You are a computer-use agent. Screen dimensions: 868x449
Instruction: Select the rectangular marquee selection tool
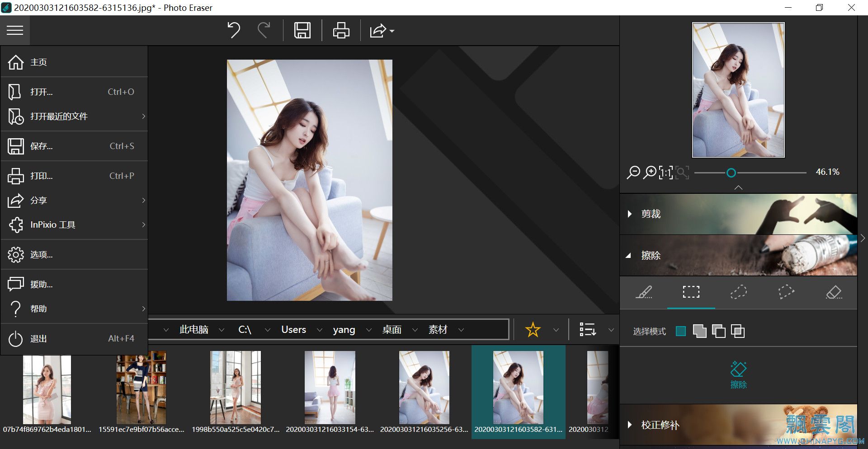[691, 292]
